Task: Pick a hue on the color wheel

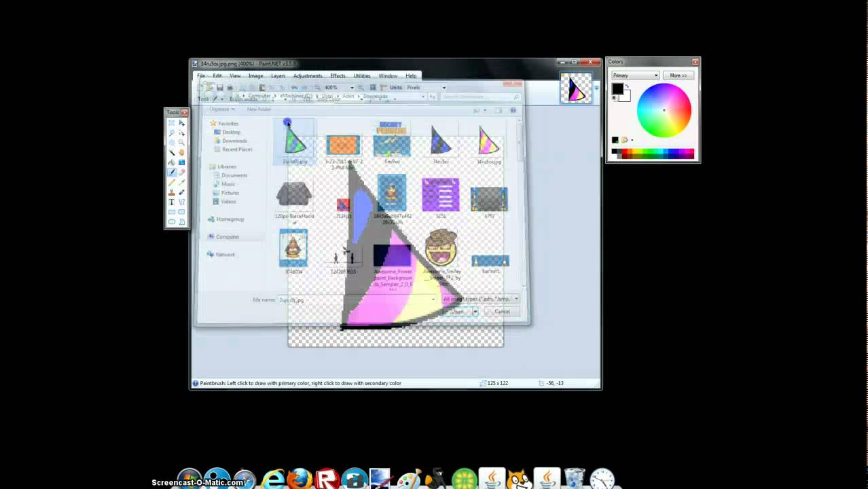Action: click(x=664, y=110)
